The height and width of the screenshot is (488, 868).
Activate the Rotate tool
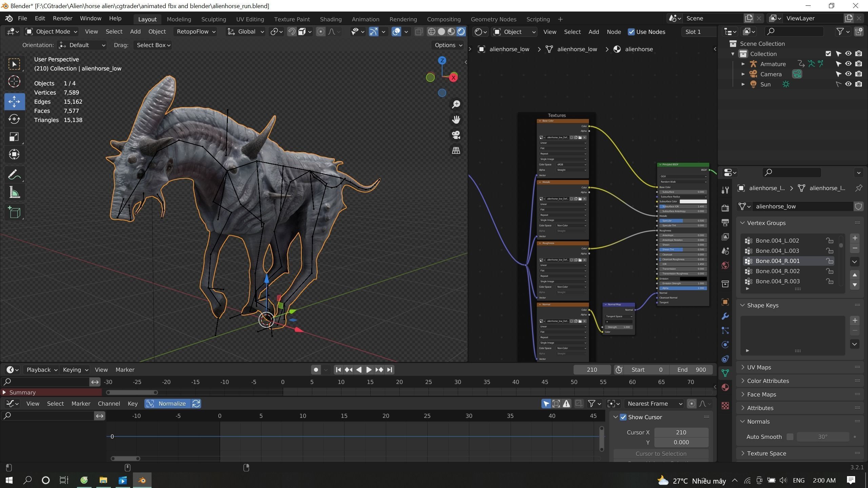[x=14, y=119]
